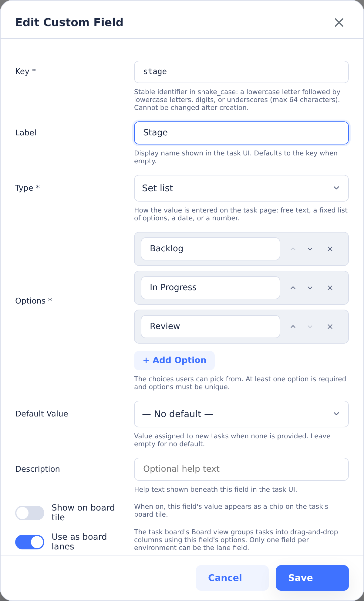Viewport: 364px width, 601px height.
Task: Remove the Review option
Action: pos(330,327)
